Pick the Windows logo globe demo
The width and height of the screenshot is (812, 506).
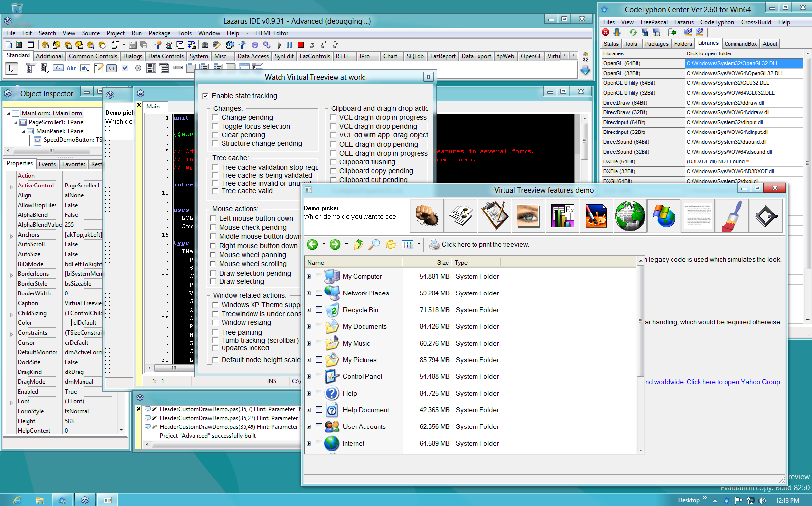(x=664, y=215)
